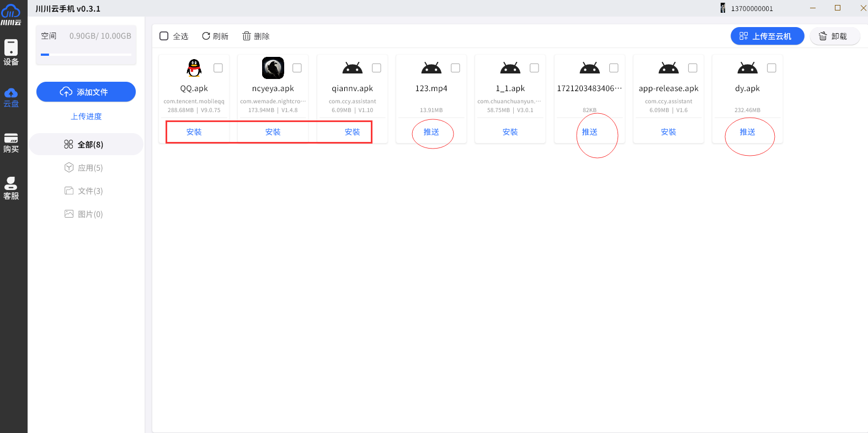Click the 添加文件 add file button
The height and width of the screenshot is (433, 868).
tap(86, 92)
